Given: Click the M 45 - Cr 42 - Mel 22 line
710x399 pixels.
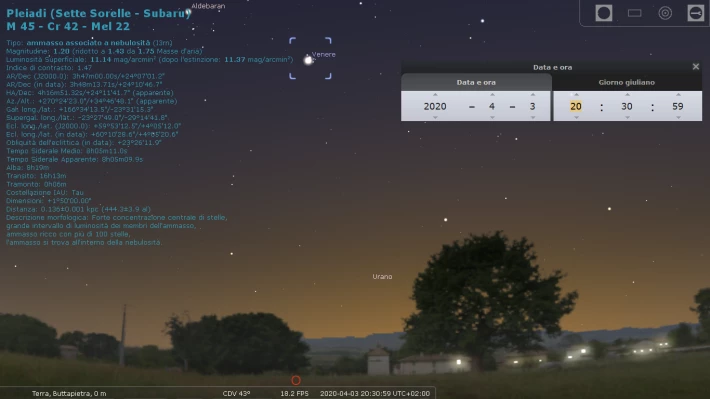Looking at the screenshot, I should pos(68,26).
